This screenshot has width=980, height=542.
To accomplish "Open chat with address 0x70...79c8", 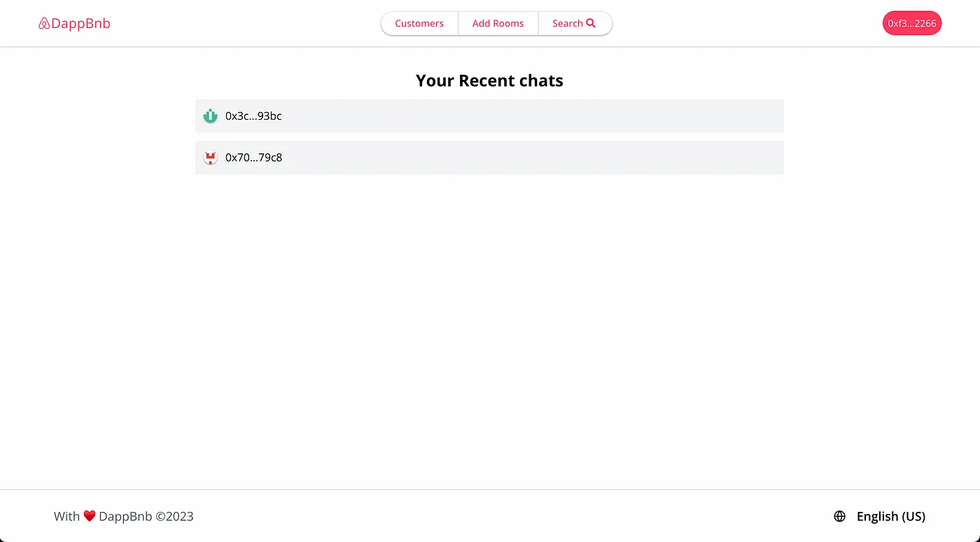I will click(253, 158).
